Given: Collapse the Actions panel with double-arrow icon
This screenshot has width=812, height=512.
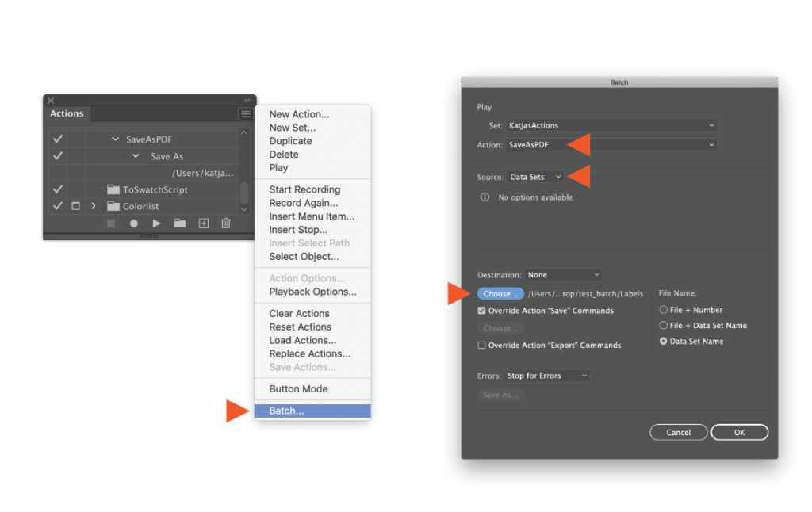Looking at the screenshot, I should [x=247, y=101].
